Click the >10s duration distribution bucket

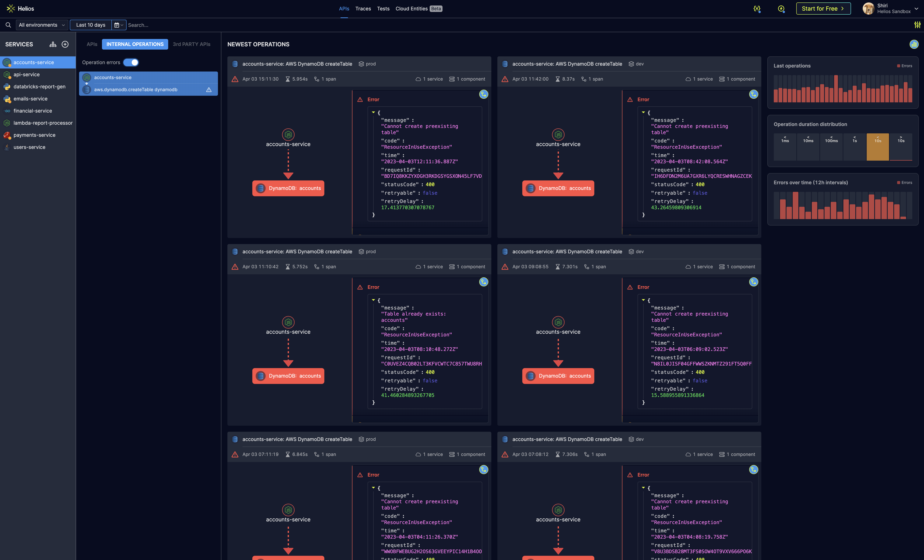click(x=901, y=147)
